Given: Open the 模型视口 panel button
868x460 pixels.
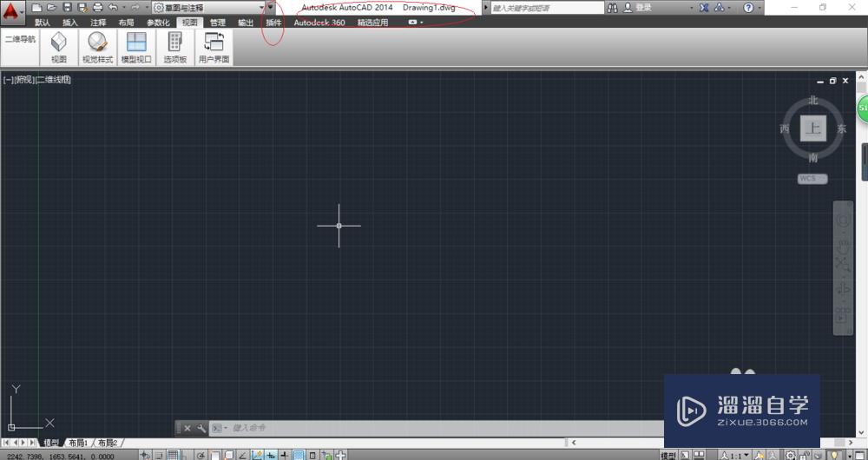Looking at the screenshot, I should (136, 47).
